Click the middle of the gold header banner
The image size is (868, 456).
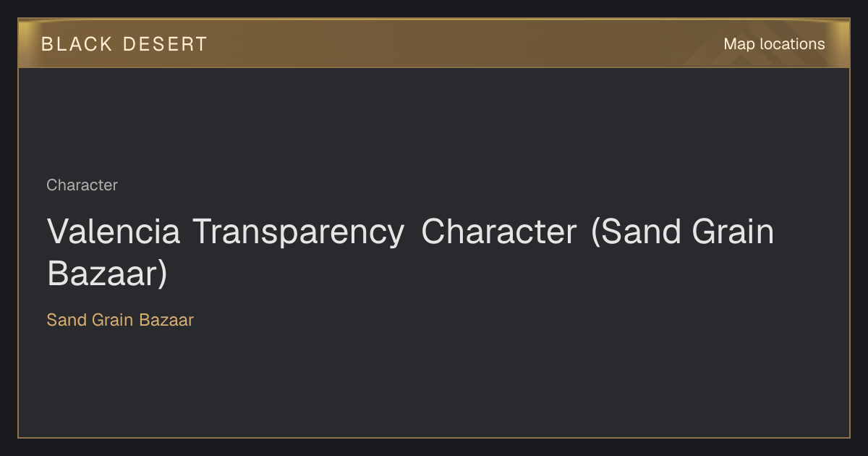pyautogui.click(x=434, y=43)
